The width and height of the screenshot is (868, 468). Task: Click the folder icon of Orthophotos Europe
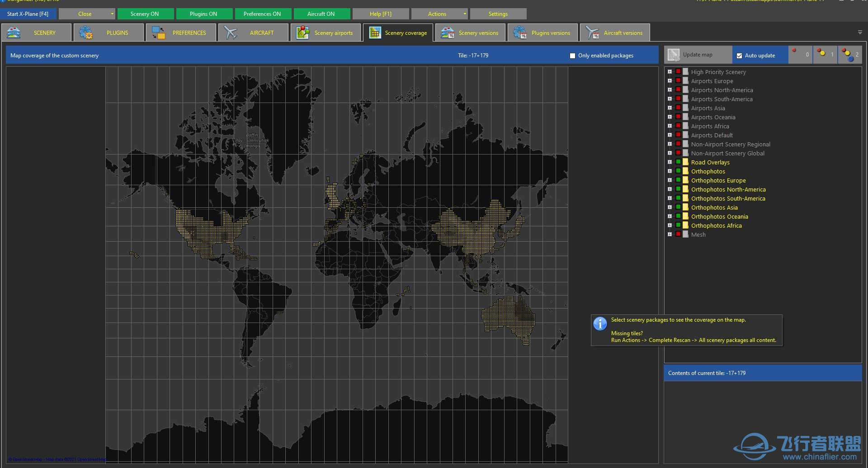tap(685, 180)
